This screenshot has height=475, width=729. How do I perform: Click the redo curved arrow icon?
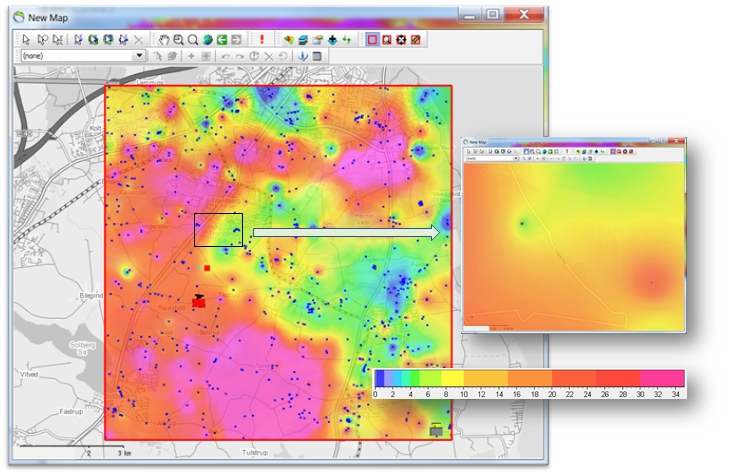(x=240, y=57)
